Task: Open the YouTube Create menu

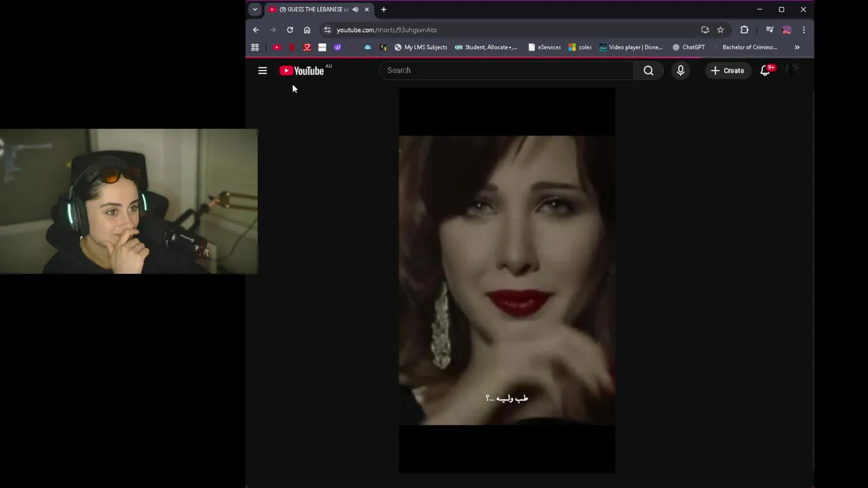Action: [727, 70]
